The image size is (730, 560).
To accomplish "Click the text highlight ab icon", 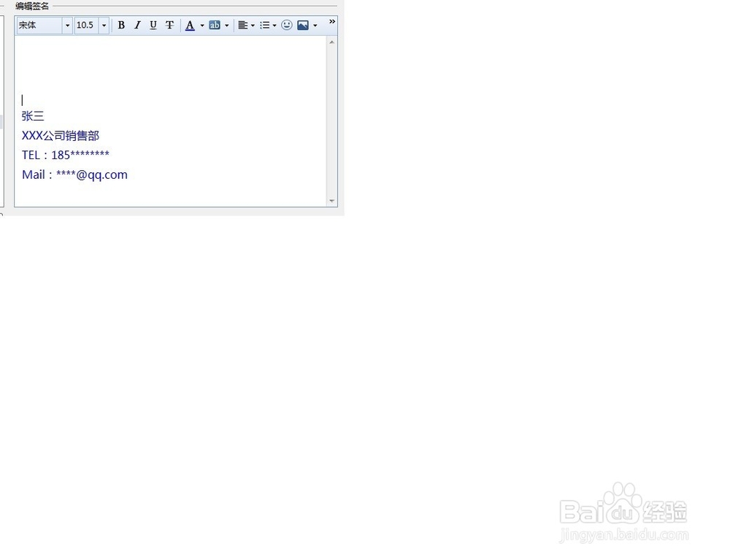I will point(215,25).
